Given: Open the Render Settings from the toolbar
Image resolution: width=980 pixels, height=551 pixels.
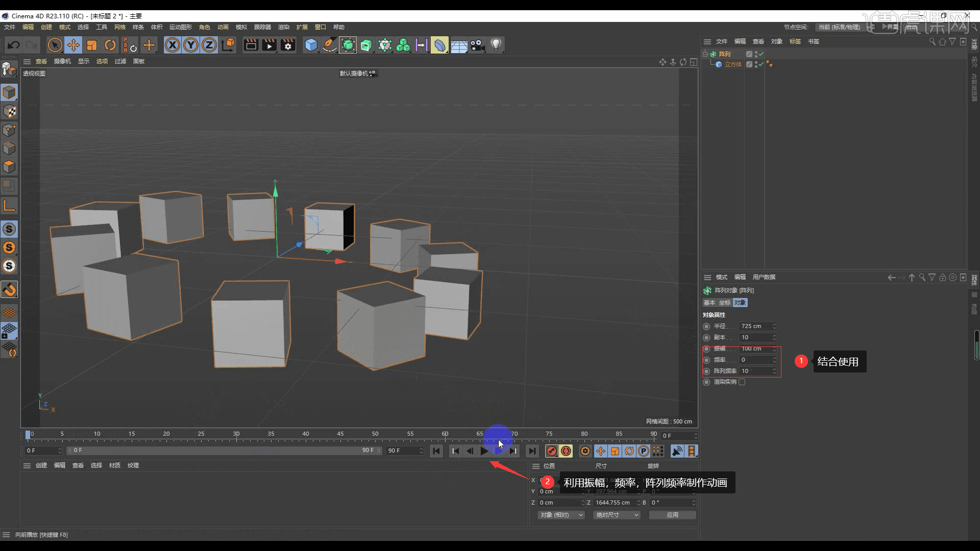Looking at the screenshot, I should click(x=288, y=45).
